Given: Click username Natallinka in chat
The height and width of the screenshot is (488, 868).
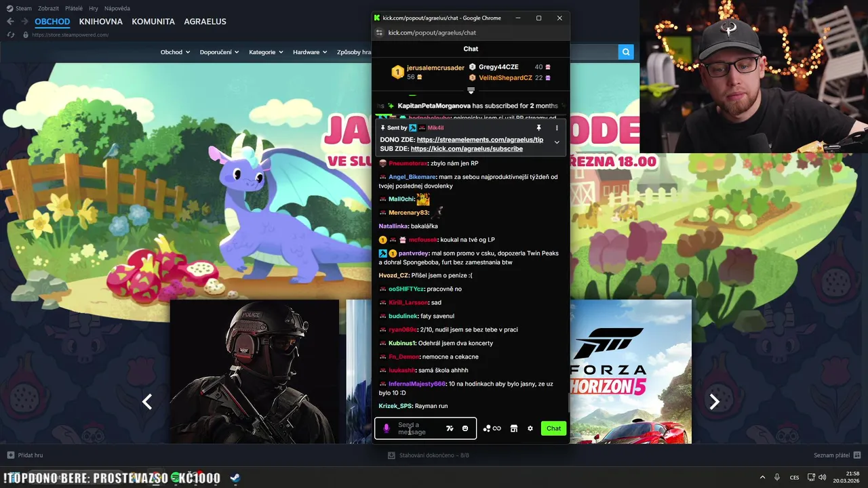Looking at the screenshot, I should tap(393, 226).
